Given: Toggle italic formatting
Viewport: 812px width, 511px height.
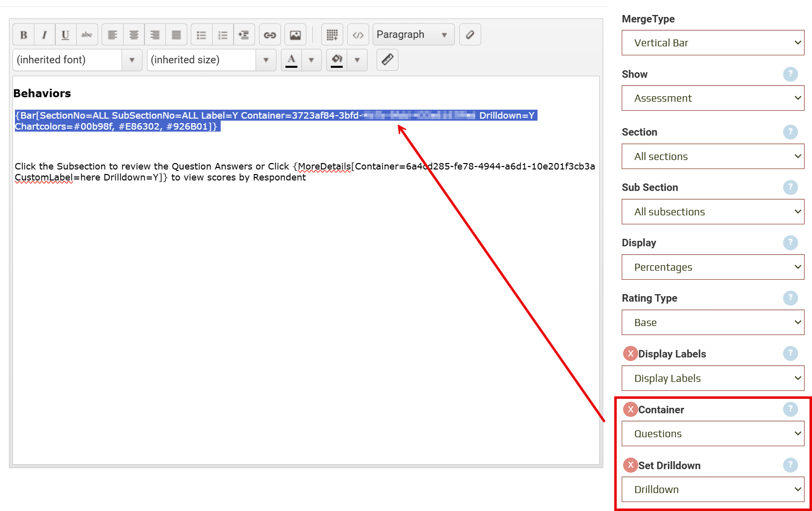Looking at the screenshot, I should [x=44, y=35].
